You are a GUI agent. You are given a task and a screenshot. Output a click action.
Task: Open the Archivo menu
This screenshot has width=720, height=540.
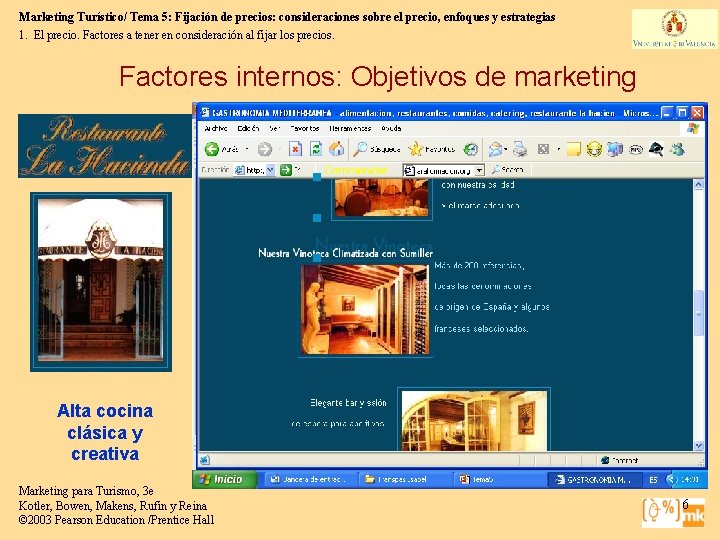tap(215, 129)
